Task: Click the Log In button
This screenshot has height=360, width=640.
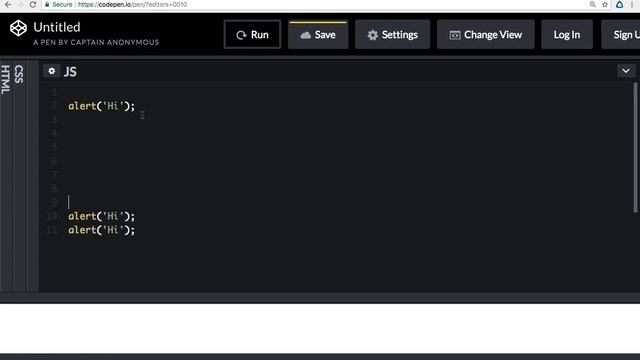Action: click(567, 35)
